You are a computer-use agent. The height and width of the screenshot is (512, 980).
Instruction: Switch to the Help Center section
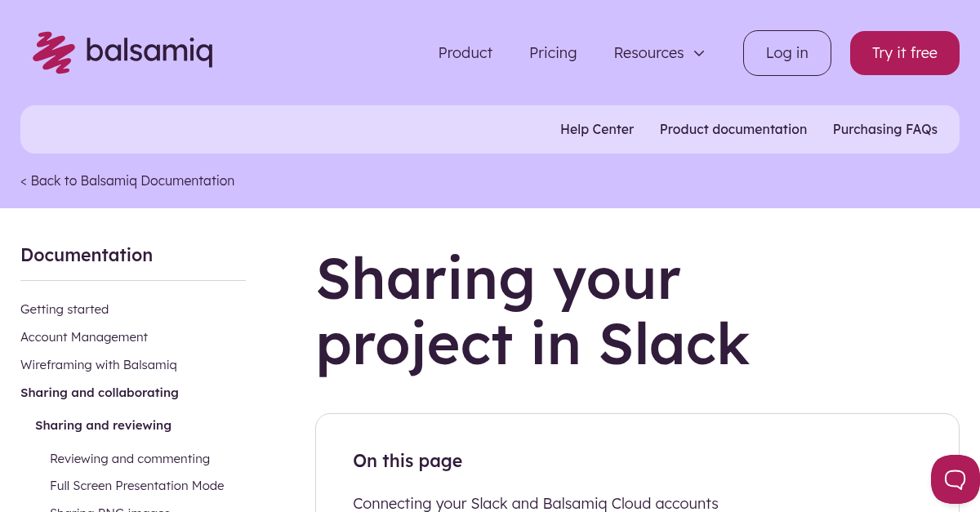pos(597,129)
